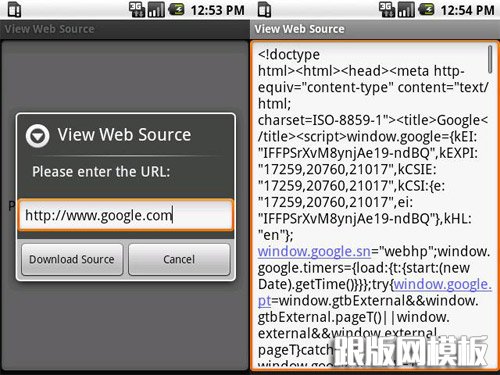500x375 pixels.
Task: Click the source view scrollbar thumb
Action: [490, 59]
